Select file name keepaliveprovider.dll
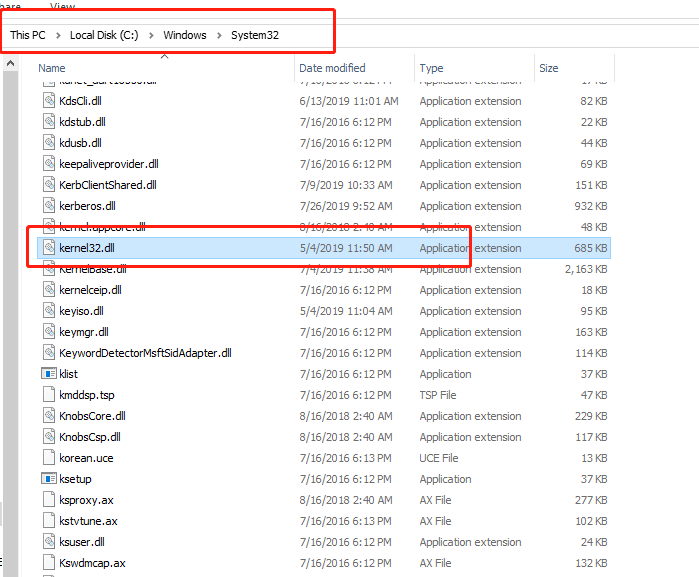The height and width of the screenshot is (577, 699). coord(109,164)
